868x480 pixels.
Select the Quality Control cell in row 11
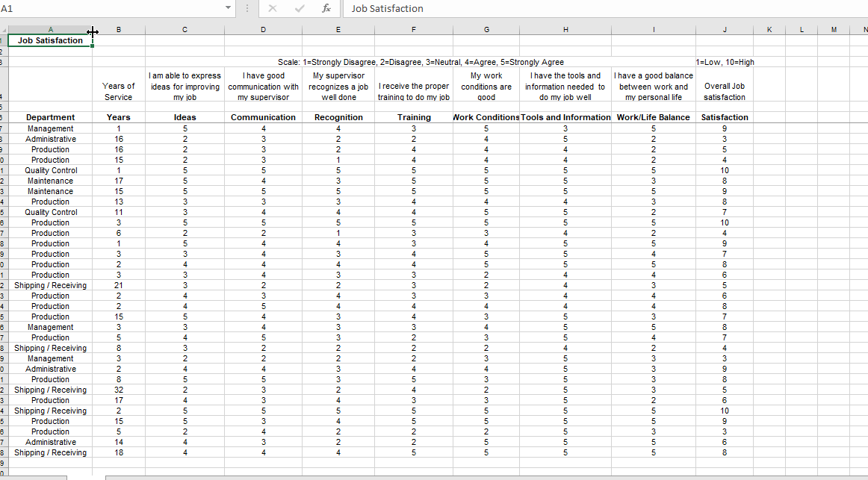coord(50,170)
